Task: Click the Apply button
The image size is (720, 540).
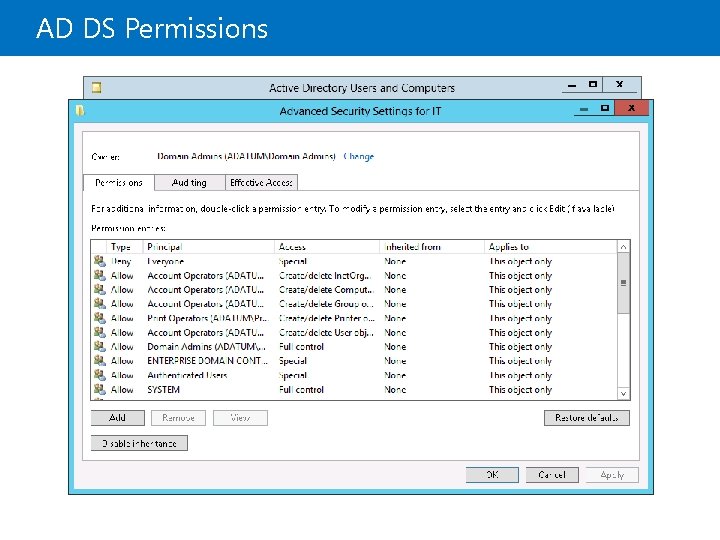Action: [x=612, y=474]
